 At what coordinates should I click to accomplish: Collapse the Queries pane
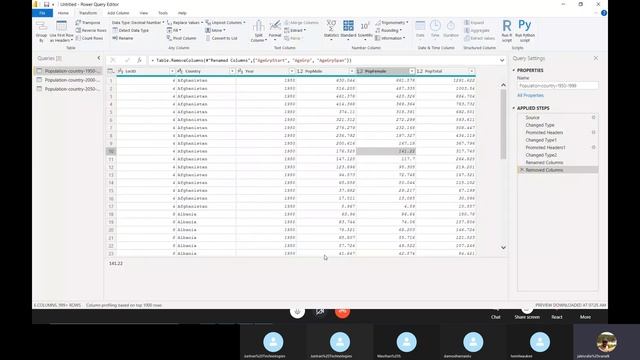[x=98, y=58]
